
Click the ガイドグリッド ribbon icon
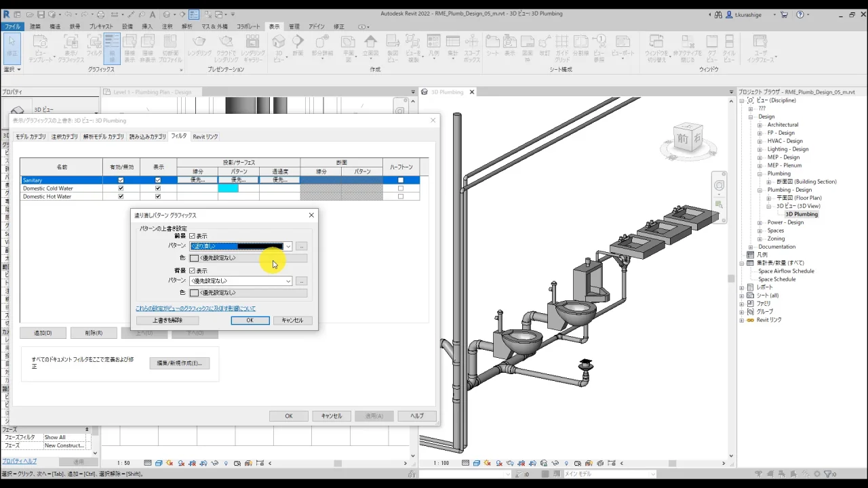[562, 47]
